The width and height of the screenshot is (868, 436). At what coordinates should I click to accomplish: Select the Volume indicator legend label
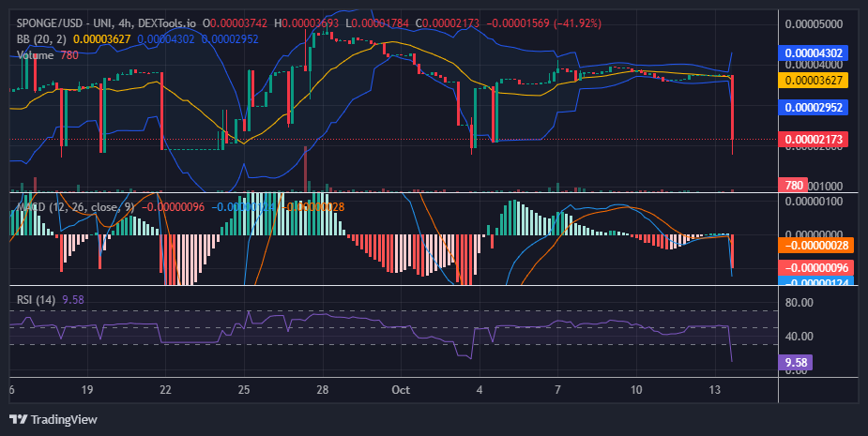tap(35, 55)
